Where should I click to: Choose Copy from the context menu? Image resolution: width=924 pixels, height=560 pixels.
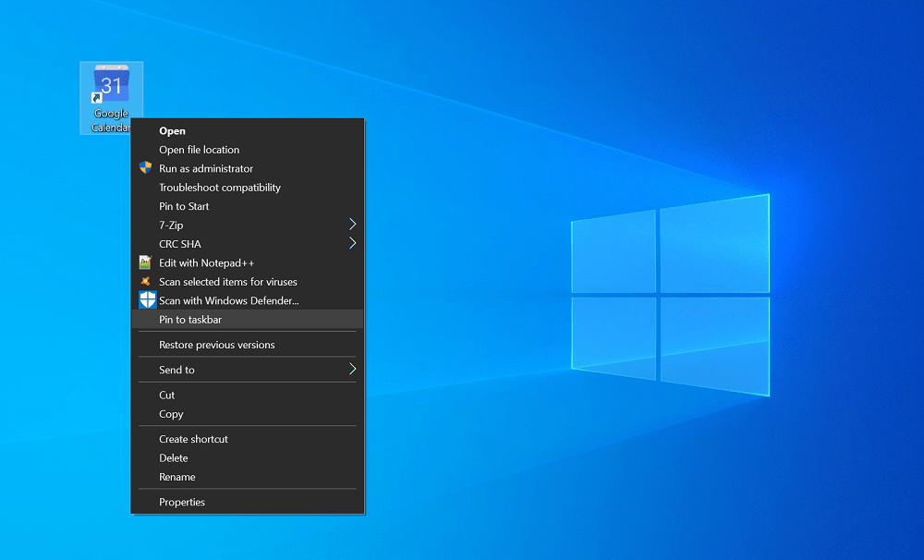click(x=248, y=414)
